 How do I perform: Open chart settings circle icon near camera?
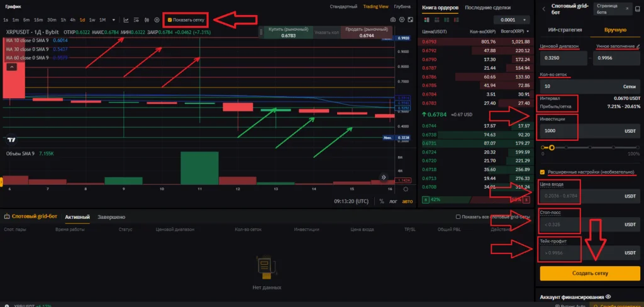coord(402,20)
